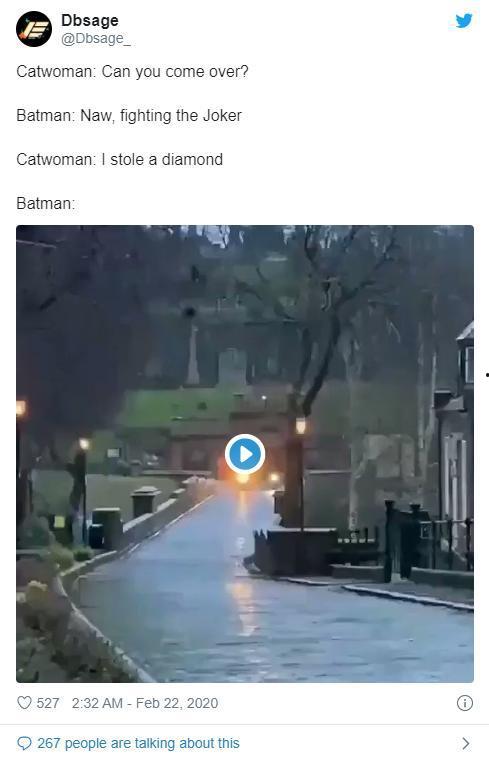Click the tweet line Naw, fighting the Joker
This screenshot has width=489, height=758.
click(161, 116)
